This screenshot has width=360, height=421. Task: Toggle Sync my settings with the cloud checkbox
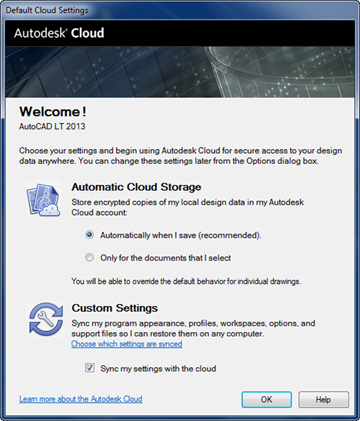pos(89,368)
